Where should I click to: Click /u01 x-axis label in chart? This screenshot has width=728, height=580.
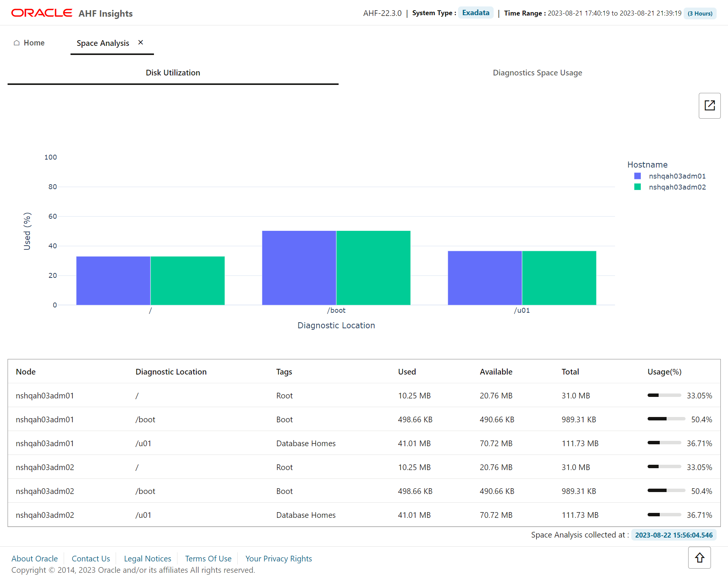click(522, 310)
